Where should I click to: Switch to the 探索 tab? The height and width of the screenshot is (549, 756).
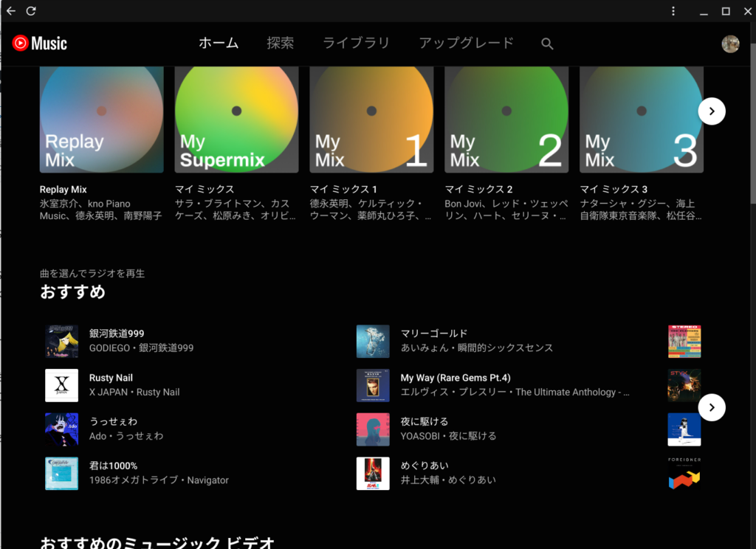tap(280, 43)
